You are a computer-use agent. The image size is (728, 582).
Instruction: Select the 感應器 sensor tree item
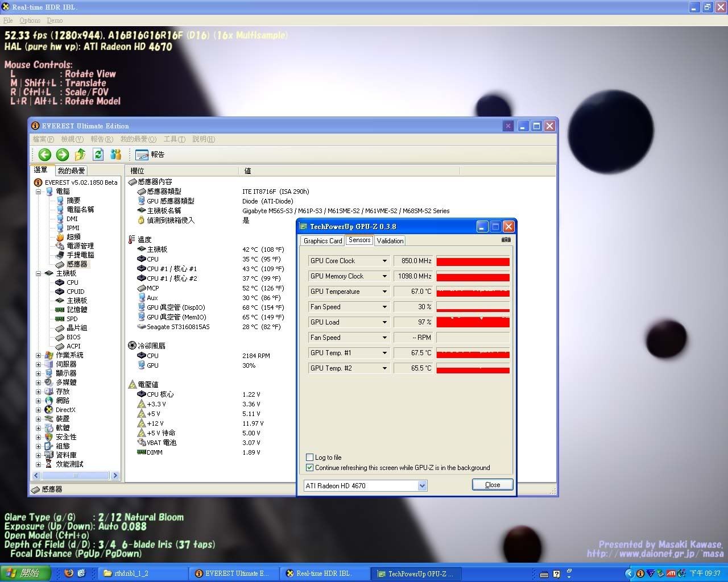[x=77, y=264]
